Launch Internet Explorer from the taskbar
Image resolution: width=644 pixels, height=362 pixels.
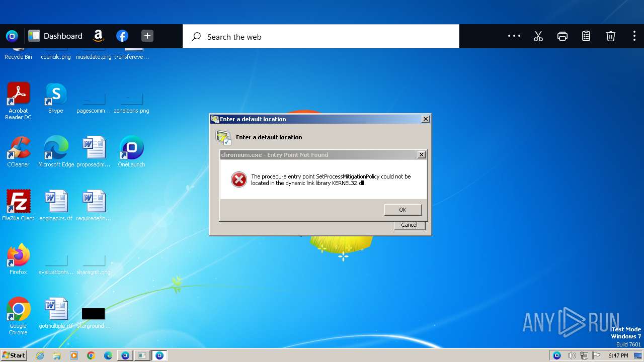pos(40,355)
